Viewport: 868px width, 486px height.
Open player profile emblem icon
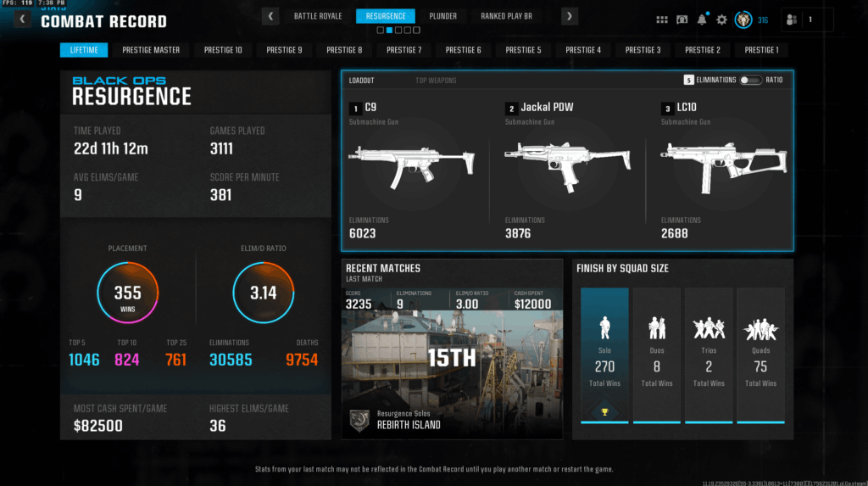[743, 20]
